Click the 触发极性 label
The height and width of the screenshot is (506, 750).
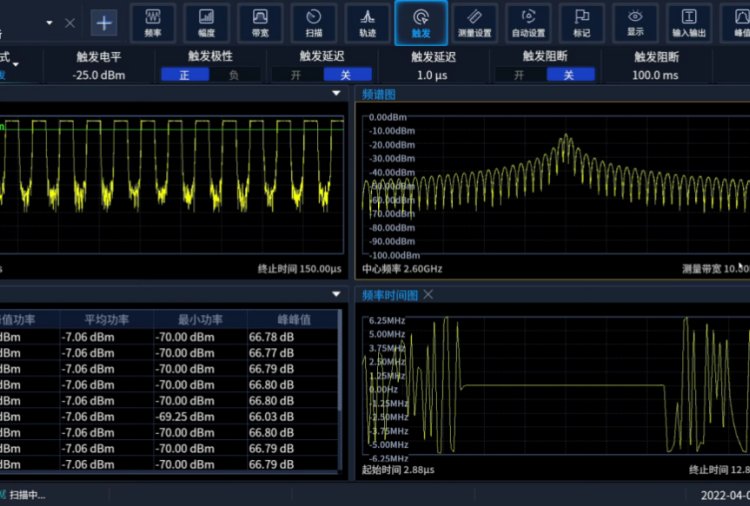210,56
